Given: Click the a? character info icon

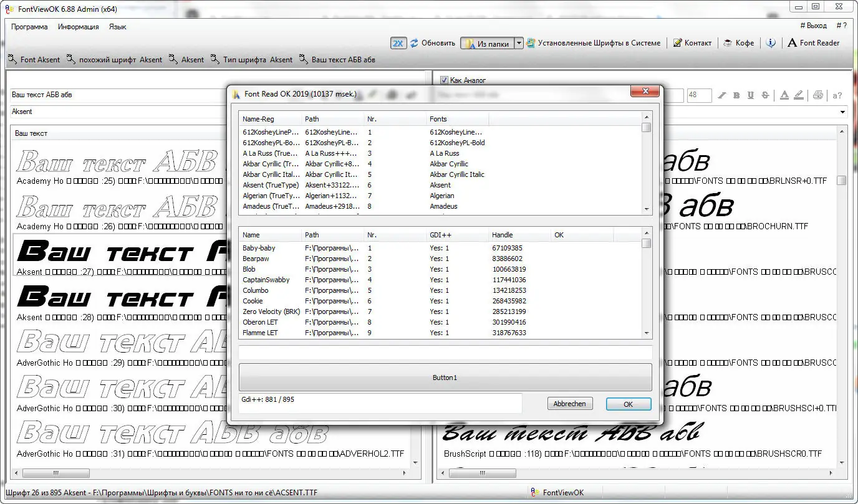Looking at the screenshot, I should click(836, 95).
